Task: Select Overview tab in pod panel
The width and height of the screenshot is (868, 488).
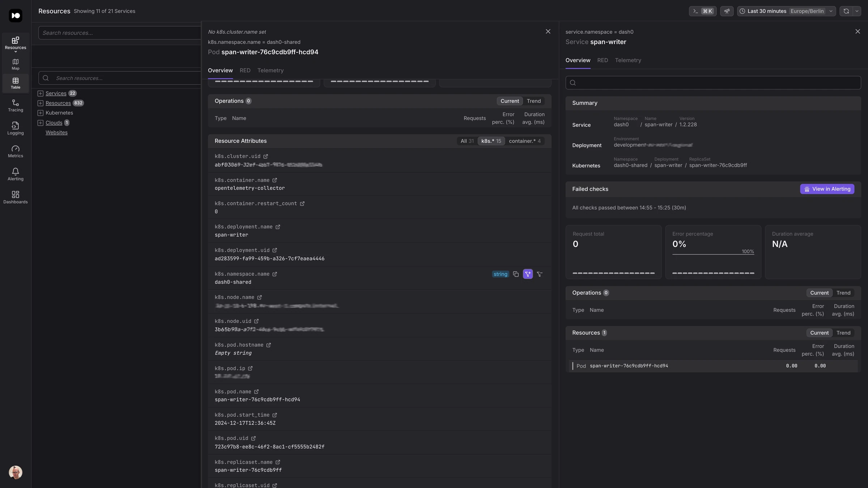Action: (x=220, y=70)
